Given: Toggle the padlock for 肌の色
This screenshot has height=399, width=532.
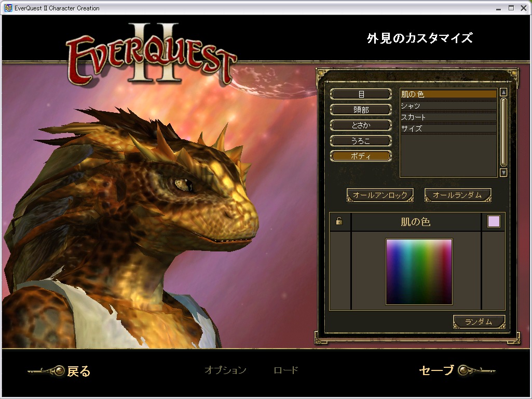Looking at the screenshot, I should (339, 221).
